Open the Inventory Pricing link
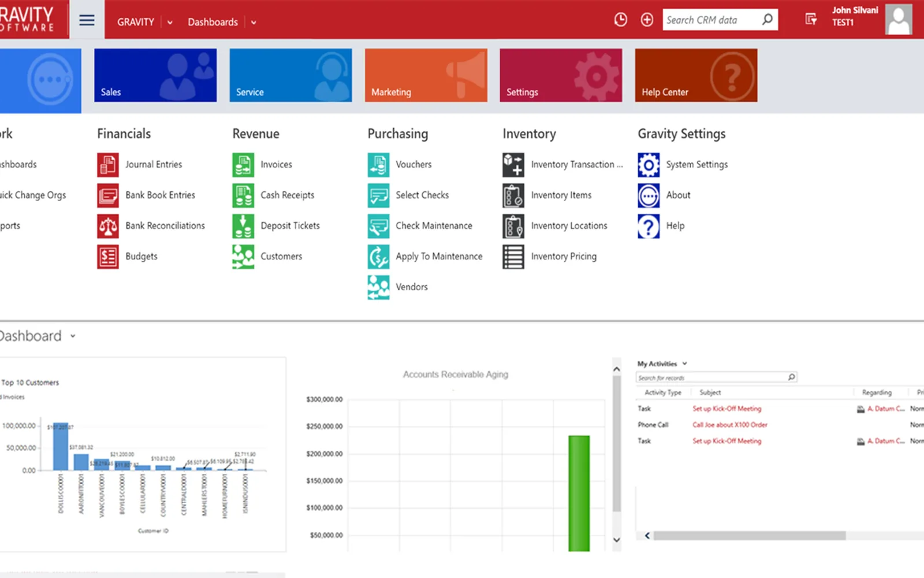This screenshot has height=578, width=924. pos(564,257)
